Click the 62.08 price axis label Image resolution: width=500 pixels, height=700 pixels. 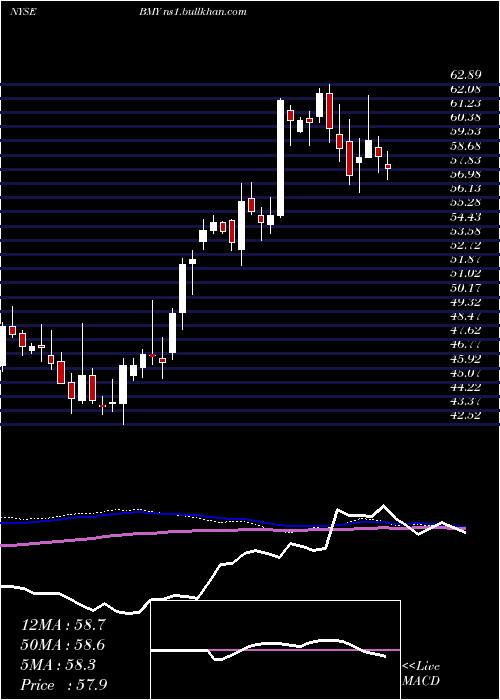pyautogui.click(x=465, y=89)
